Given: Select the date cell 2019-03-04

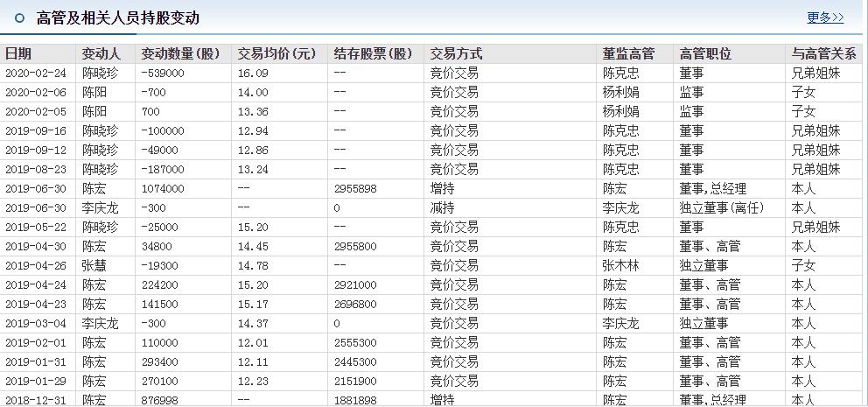Looking at the screenshot, I should click(x=35, y=323).
